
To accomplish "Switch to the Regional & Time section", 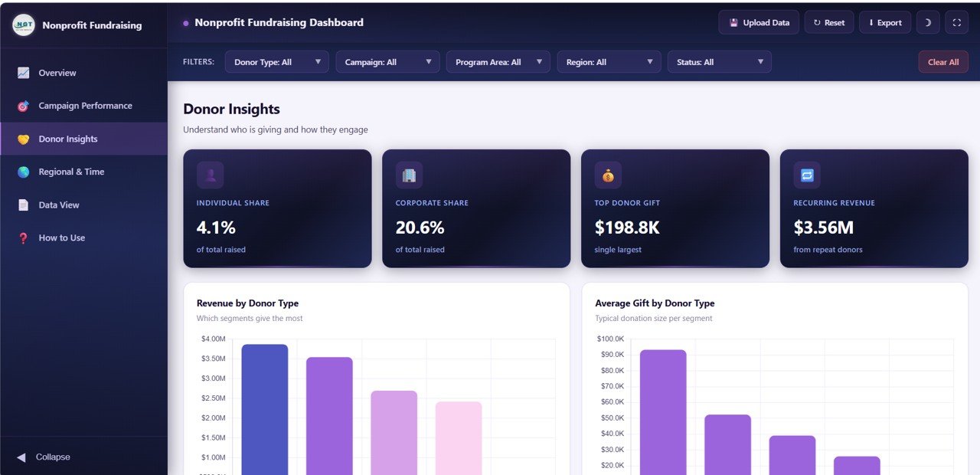I will [x=73, y=172].
